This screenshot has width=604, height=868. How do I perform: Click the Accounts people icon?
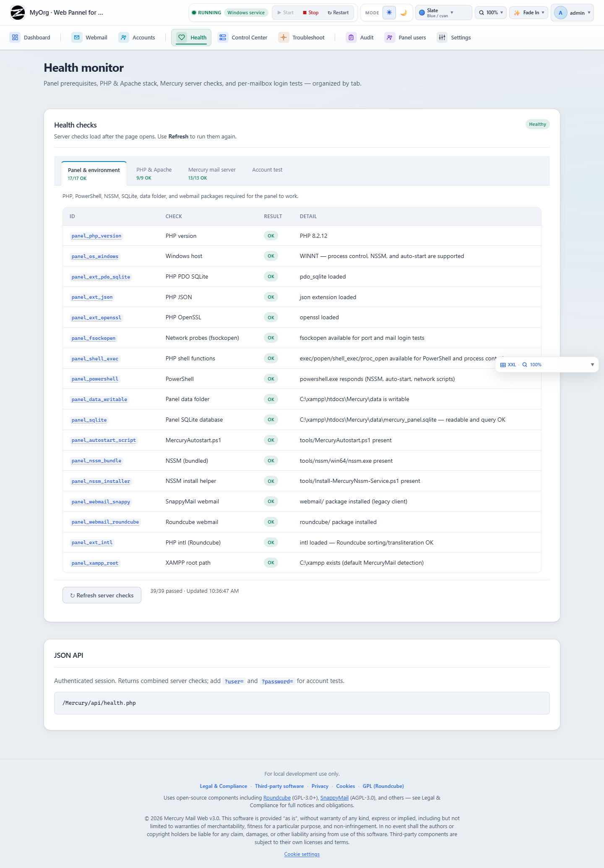tap(124, 37)
